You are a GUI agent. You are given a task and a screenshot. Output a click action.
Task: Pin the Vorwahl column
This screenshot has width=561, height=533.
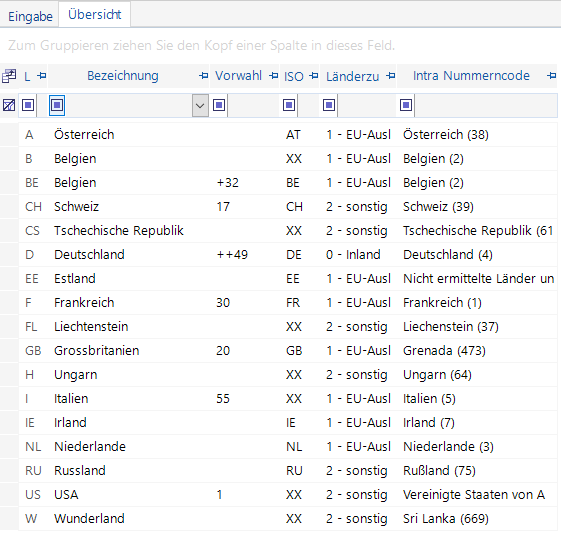pos(273,75)
